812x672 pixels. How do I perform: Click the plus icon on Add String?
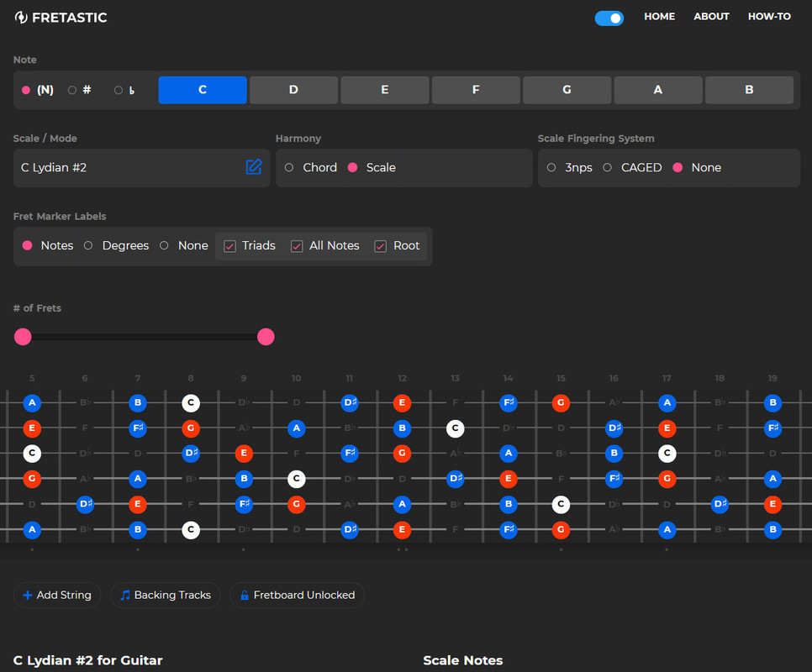tap(28, 596)
